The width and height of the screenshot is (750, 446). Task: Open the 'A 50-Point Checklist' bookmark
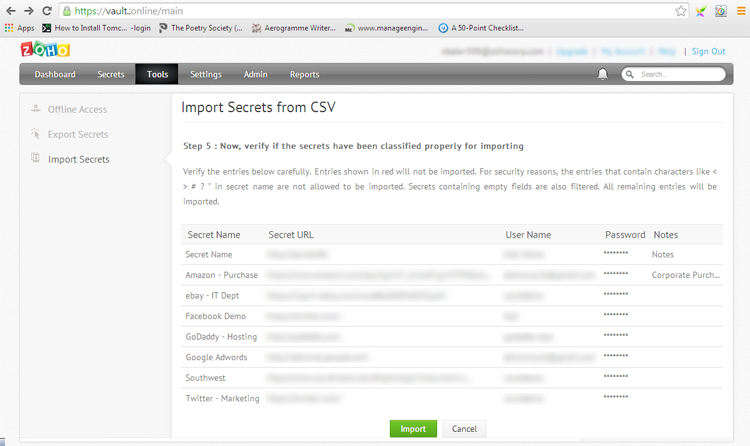point(481,28)
